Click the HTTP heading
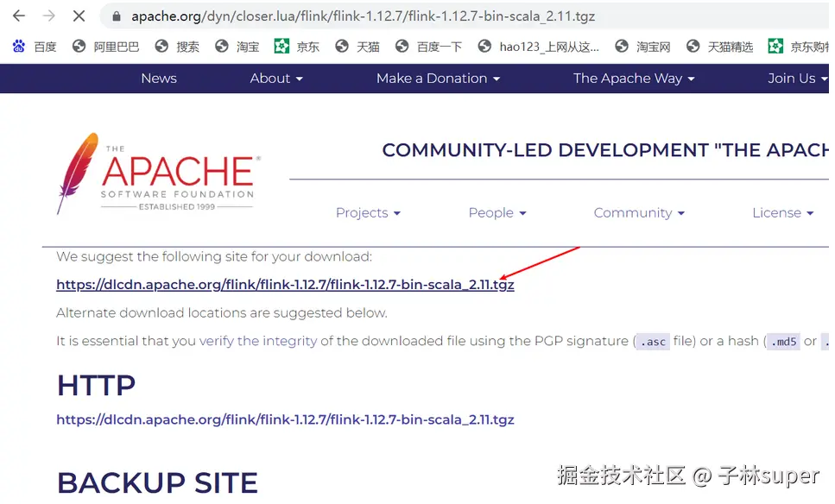Screen dimensions: 835x504 click(x=97, y=385)
